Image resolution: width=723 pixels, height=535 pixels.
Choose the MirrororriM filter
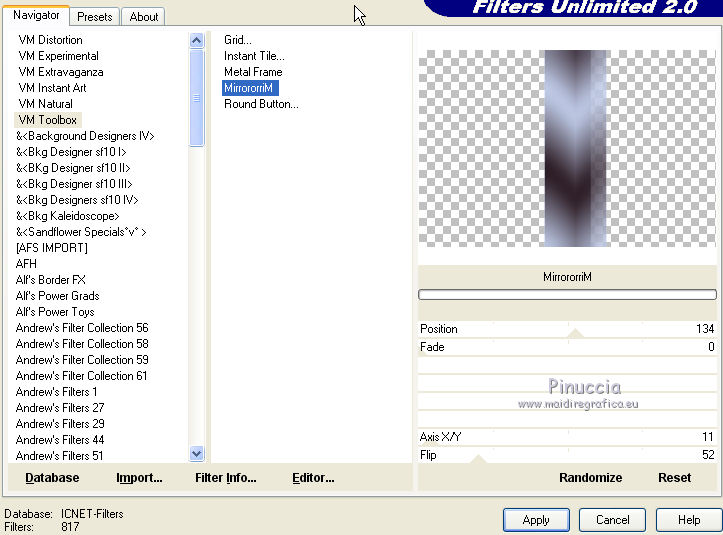250,88
